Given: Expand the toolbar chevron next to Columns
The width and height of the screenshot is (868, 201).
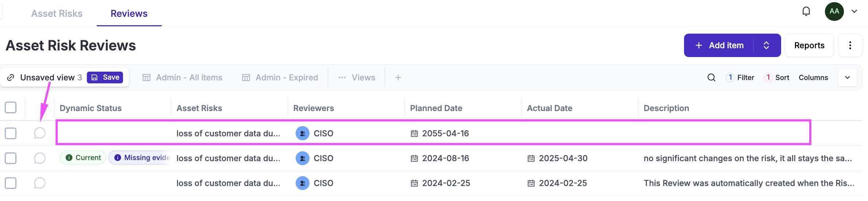Looking at the screenshot, I should [847, 77].
